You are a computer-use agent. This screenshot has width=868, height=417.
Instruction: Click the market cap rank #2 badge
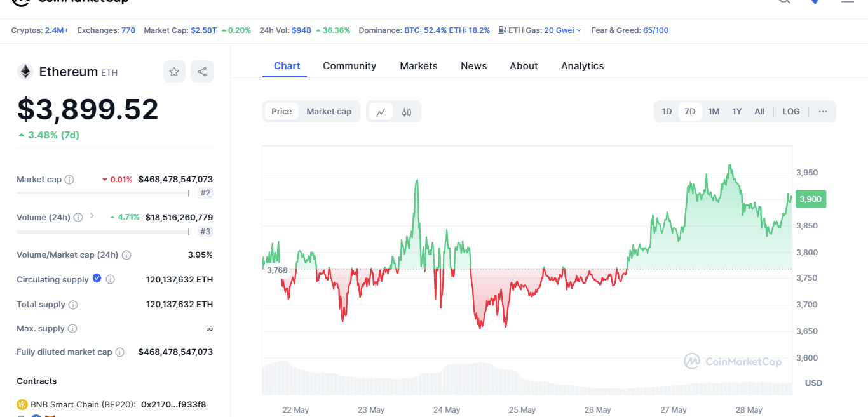[205, 193]
